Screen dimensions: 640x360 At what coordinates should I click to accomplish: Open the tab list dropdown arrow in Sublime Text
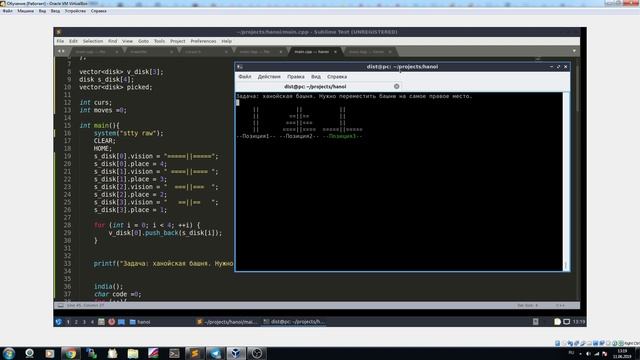pos(574,51)
